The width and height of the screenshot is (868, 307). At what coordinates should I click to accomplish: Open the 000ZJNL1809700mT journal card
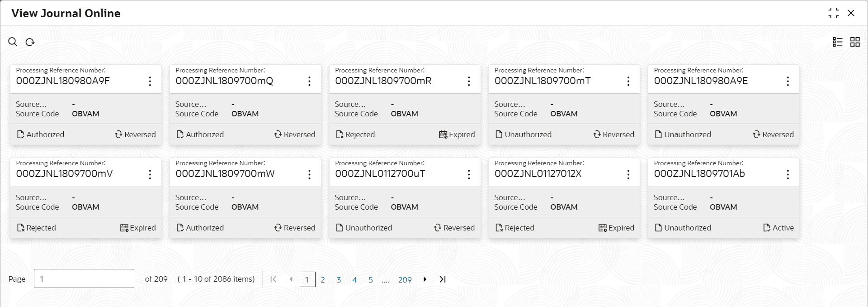[542, 81]
